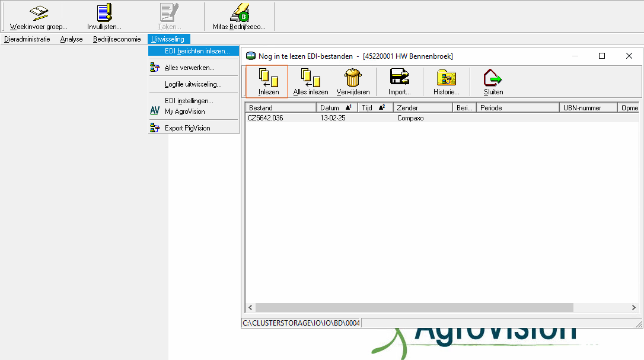644x360 pixels.
Task: Open the Bedrijfseconomie menu
Action: click(x=117, y=39)
